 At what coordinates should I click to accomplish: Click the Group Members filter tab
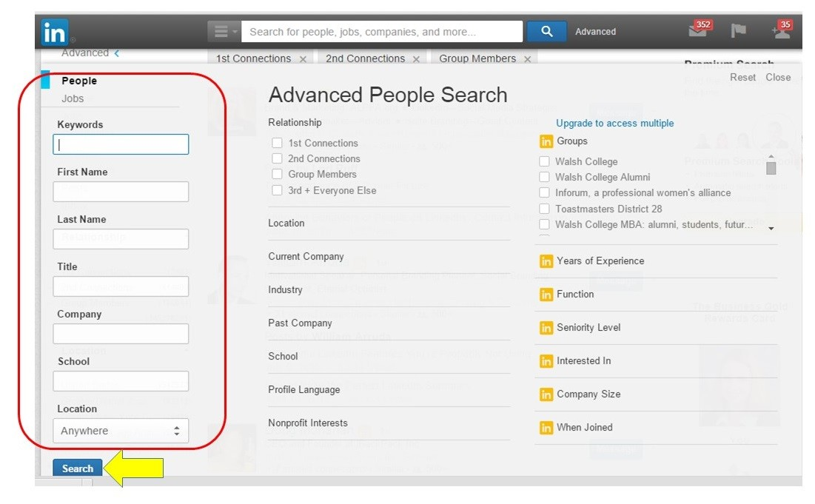point(477,58)
